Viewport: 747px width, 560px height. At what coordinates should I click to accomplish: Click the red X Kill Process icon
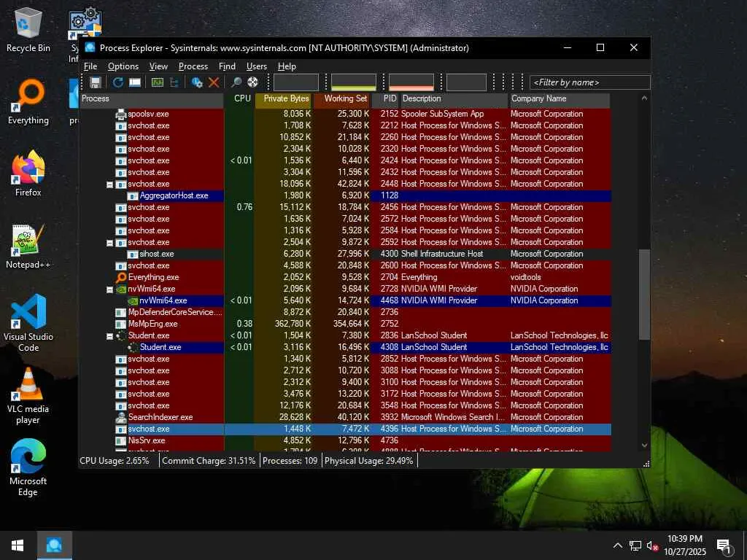[x=214, y=82]
